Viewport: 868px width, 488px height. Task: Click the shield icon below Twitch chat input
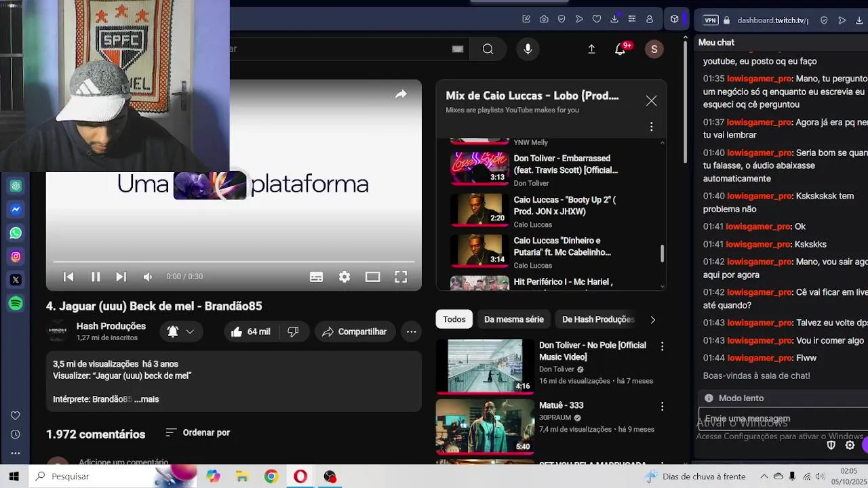(831, 445)
